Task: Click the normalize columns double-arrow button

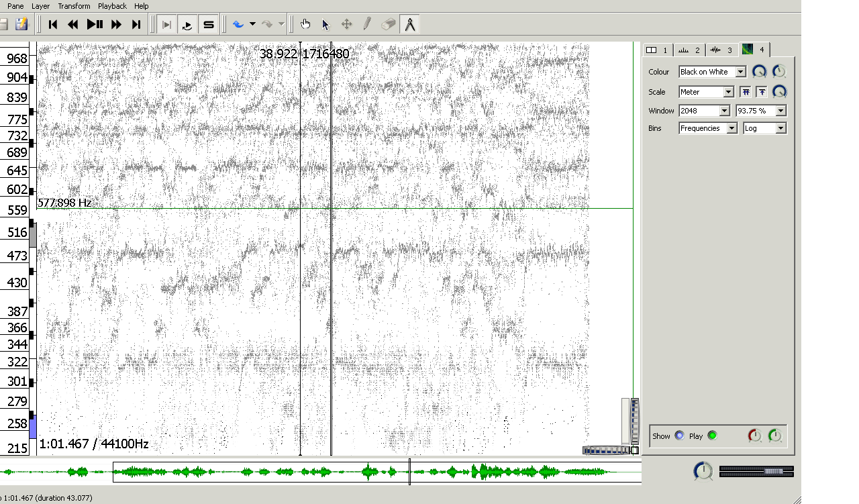Action: (746, 92)
